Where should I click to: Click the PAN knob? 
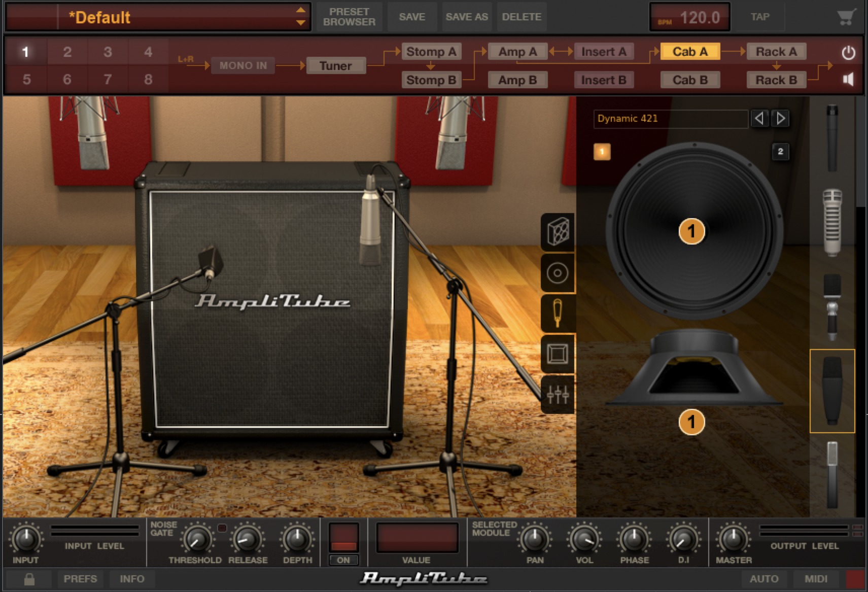tap(534, 539)
